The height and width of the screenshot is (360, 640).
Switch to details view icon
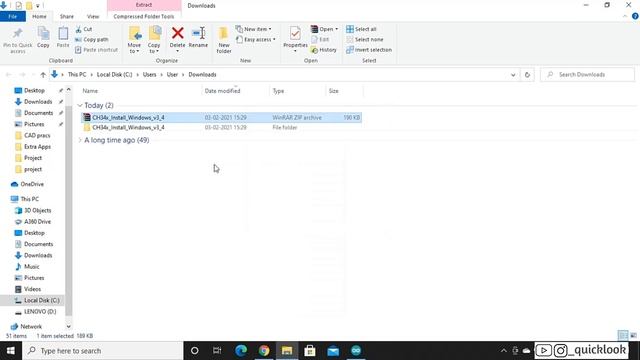pos(623,336)
